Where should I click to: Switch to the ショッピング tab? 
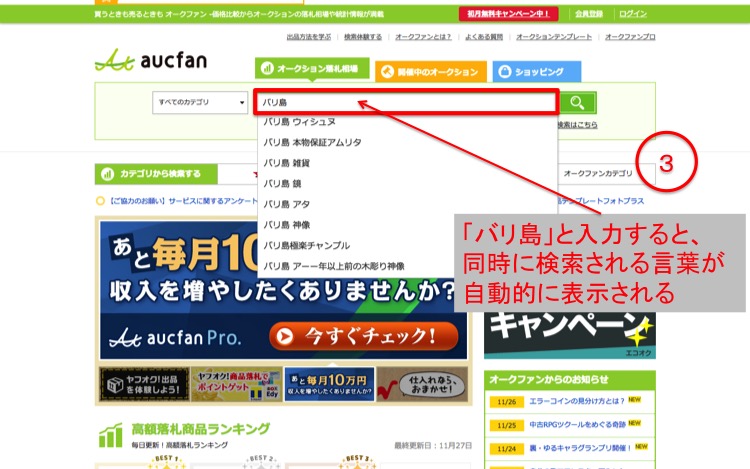537,72
